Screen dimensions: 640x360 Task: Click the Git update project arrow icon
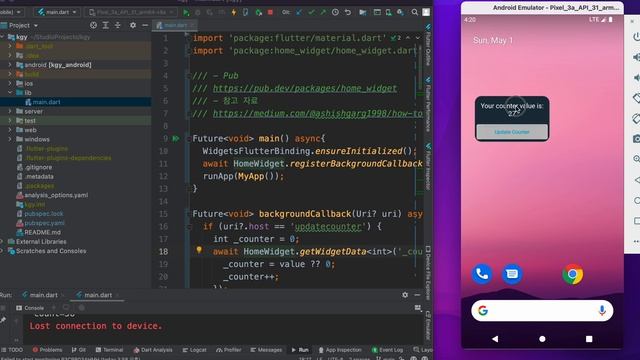[x=299, y=12]
